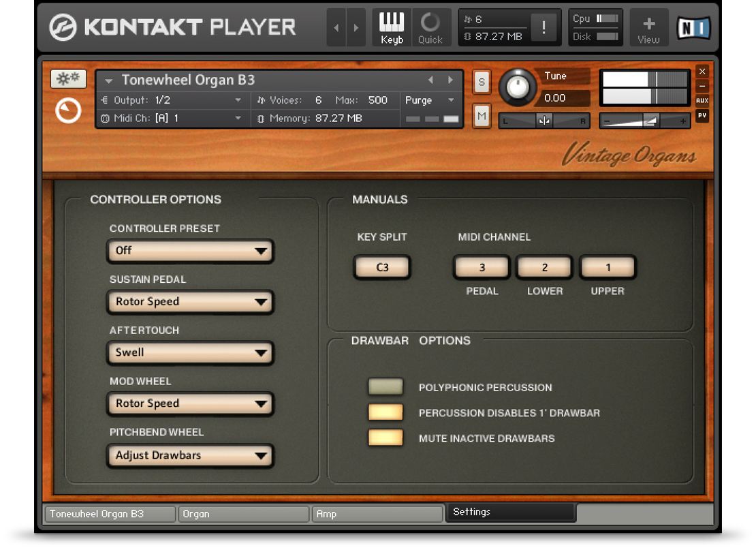Open the Pitchbend Wheel dropdown Adjust Drawbars
This screenshot has height=550, width=756.
(191, 455)
